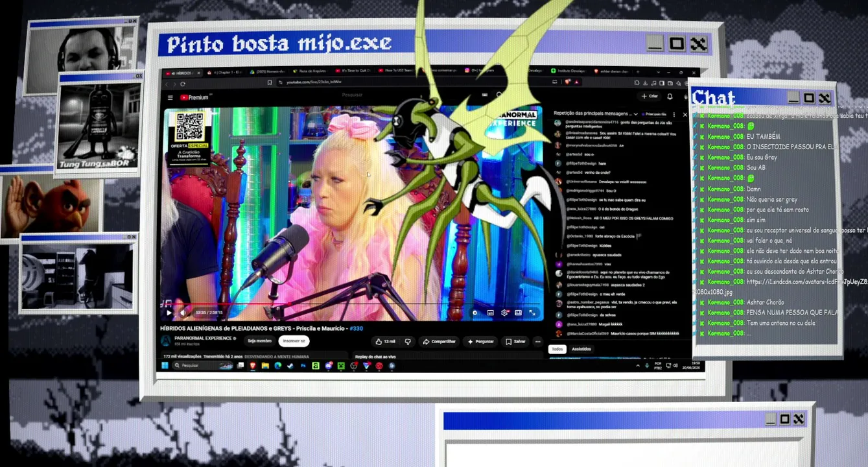Seek along the red video progress bar

[x=353, y=304]
